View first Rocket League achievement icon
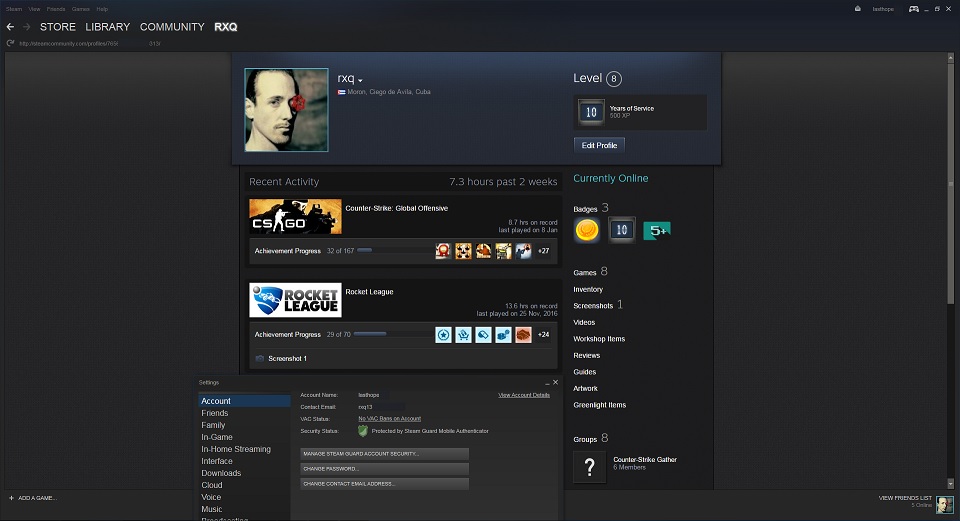Image resolution: width=960 pixels, height=521 pixels. click(443, 335)
